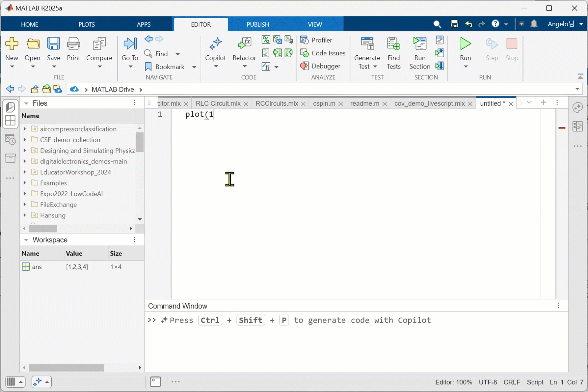Click the comment (%) icon in the Code group
This screenshot has width=588, height=392.
point(266,40)
